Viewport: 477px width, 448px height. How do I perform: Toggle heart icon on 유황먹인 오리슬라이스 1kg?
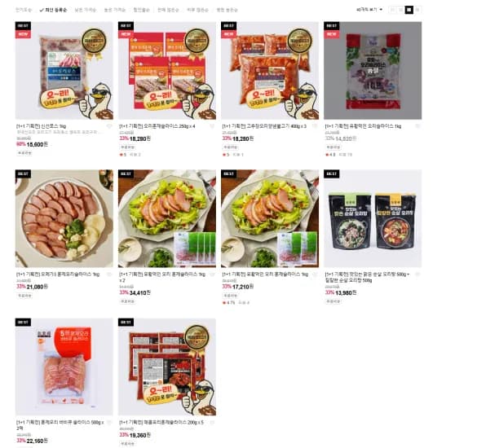(x=417, y=126)
